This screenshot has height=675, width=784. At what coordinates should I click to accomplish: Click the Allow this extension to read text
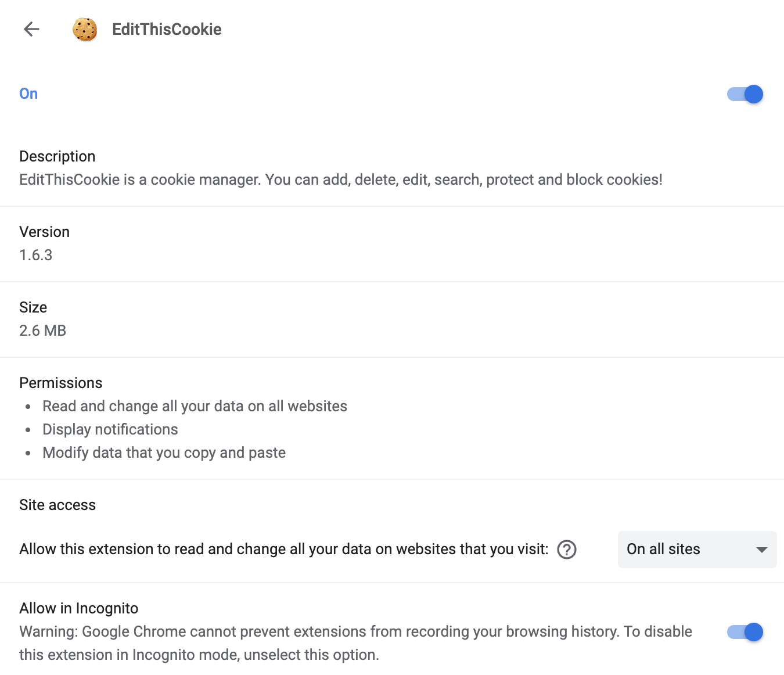283,549
